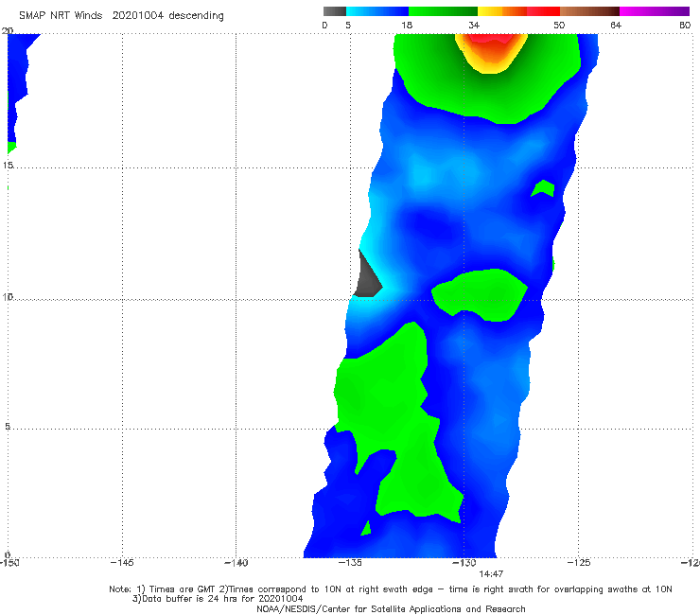Viewport: 700px width, 615px height.
Task: Click the color bar label '50'
Action: pyautogui.click(x=559, y=26)
